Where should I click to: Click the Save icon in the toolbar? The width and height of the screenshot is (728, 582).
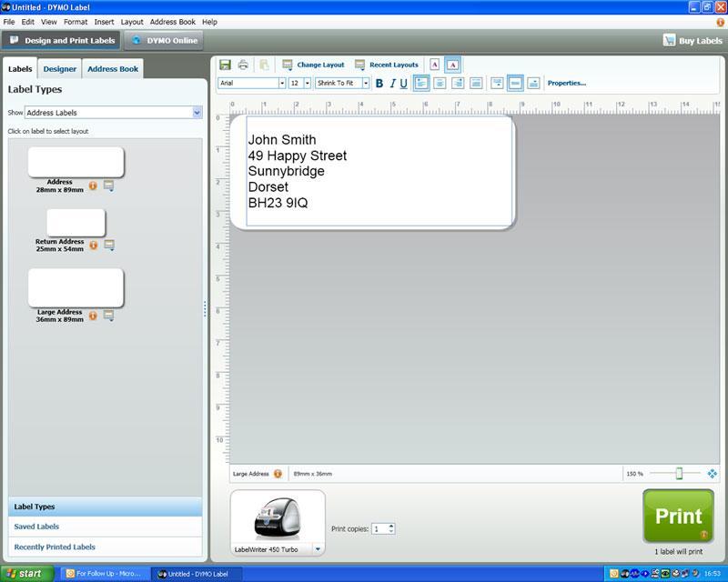pyautogui.click(x=225, y=65)
